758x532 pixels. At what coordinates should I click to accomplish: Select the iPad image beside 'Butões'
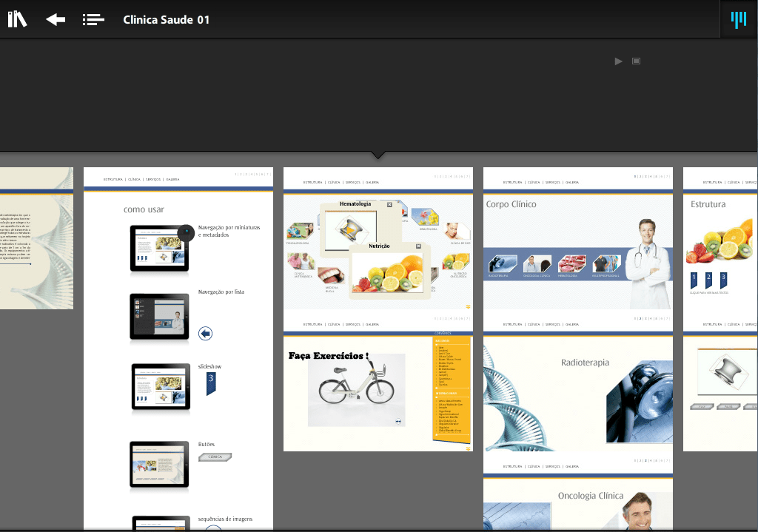coord(160,464)
